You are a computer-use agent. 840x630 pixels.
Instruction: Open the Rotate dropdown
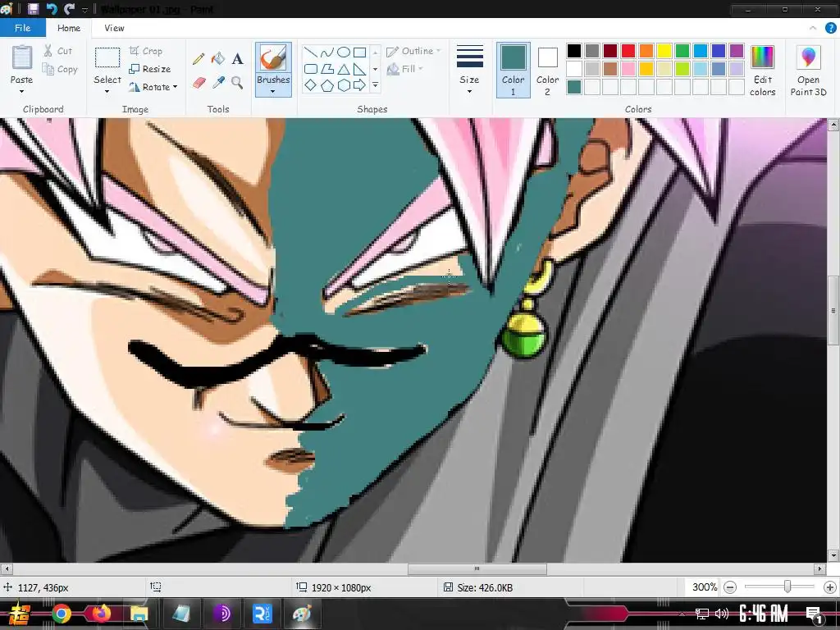coord(153,87)
